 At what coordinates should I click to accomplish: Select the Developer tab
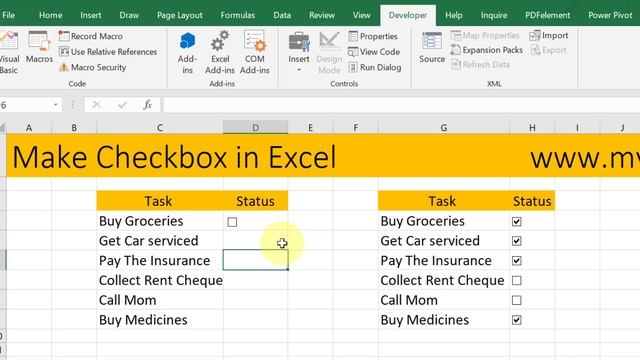408,15
